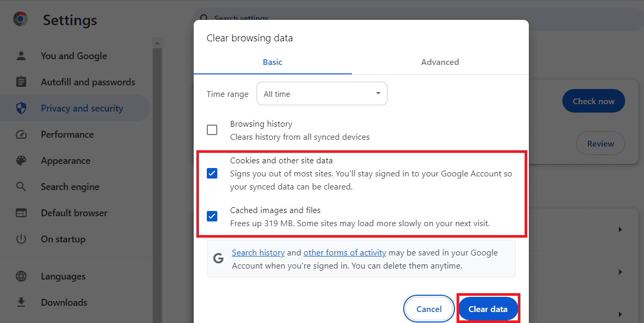Uncheck Cookies and other site data
The image size is (644, 323).
(x=212, y=173)
